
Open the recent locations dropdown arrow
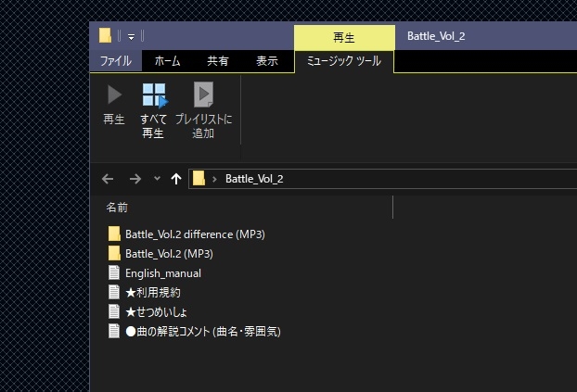pos(157,179)
